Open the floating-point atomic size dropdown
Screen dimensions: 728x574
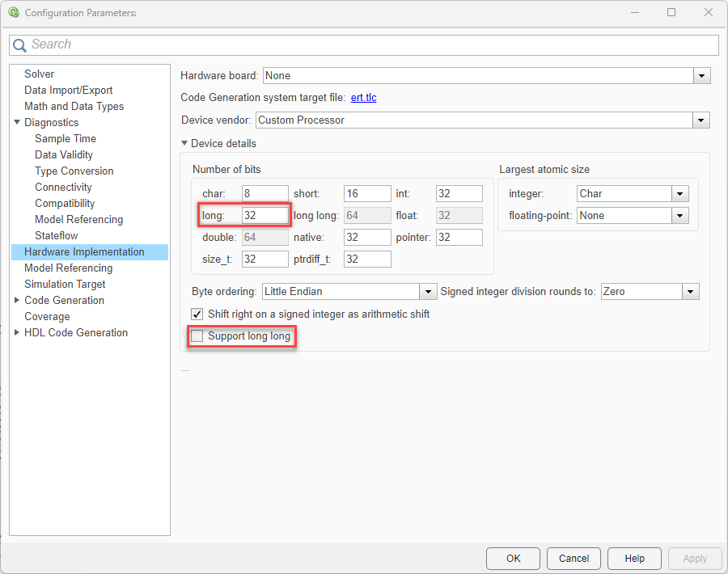[679, 216]
